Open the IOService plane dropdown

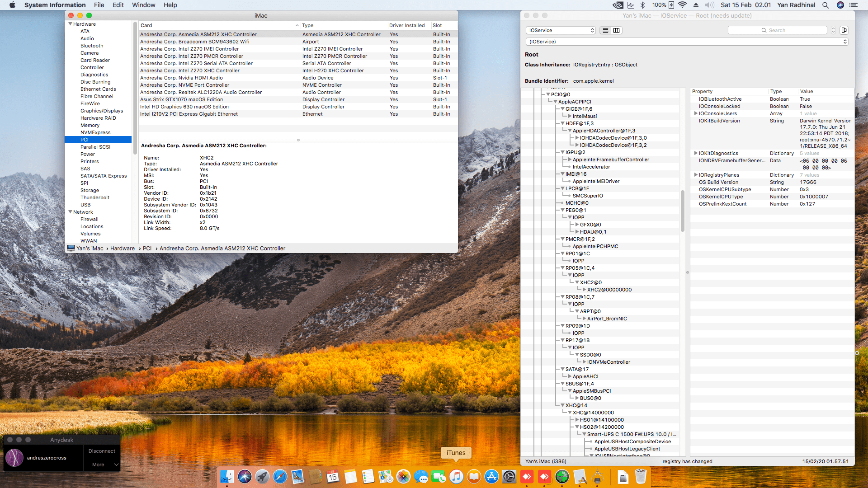pos(561,30)
